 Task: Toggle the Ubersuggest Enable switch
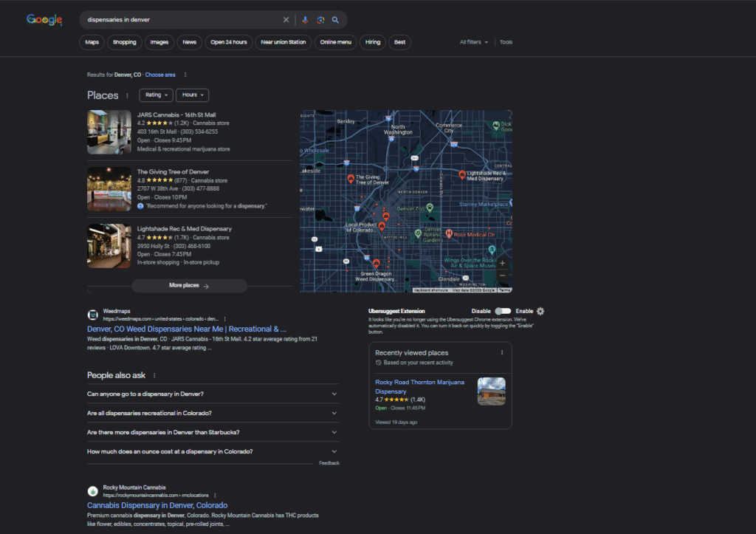click(x=503, y=311)
